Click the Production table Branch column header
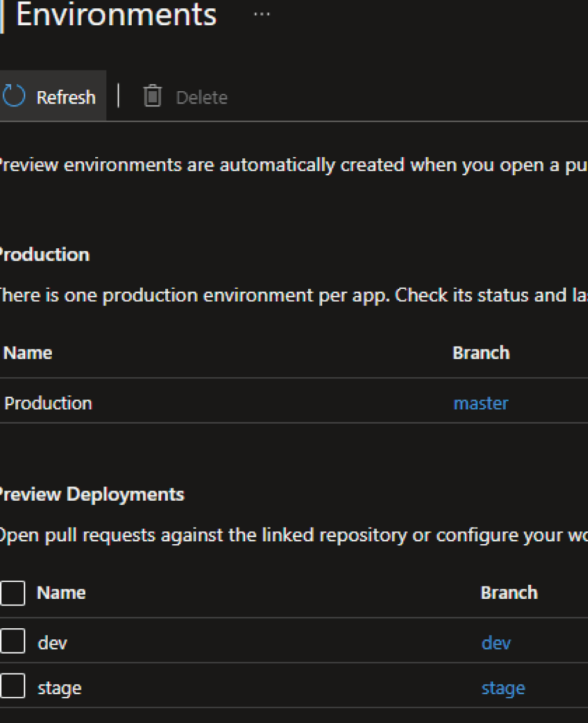 click(480, 352)
